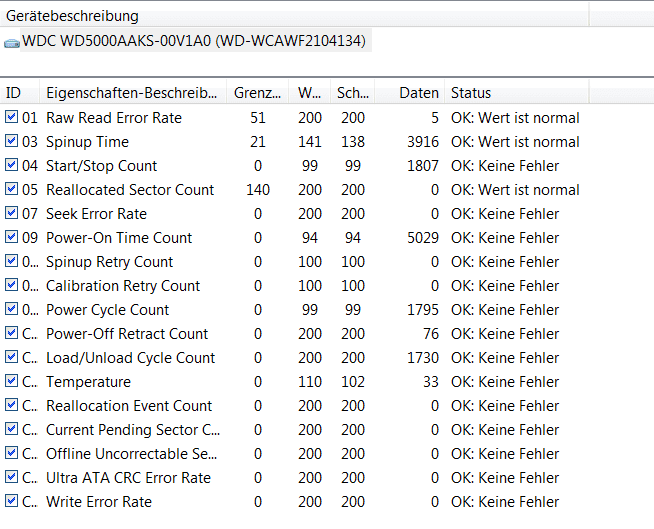Sort by the W... column header
Screen dimensions: 654x529
coord(309,93)
